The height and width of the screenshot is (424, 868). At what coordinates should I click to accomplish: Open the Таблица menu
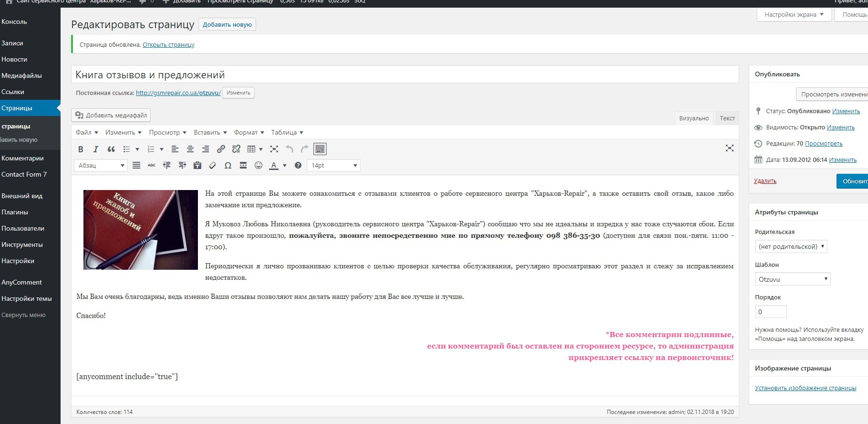[287, 133]
